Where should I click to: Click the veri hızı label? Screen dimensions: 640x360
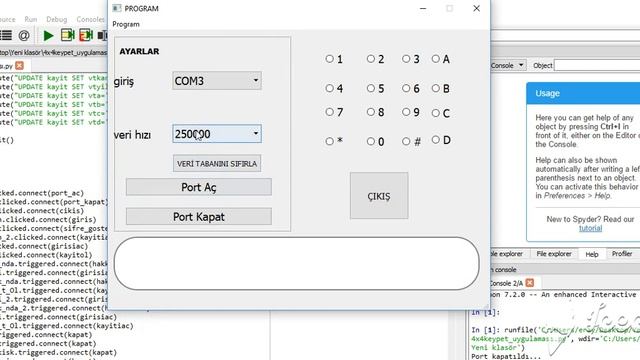pos(132,135)
